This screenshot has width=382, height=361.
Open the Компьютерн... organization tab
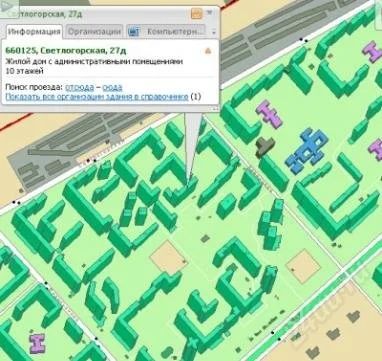tap(166, 32)
